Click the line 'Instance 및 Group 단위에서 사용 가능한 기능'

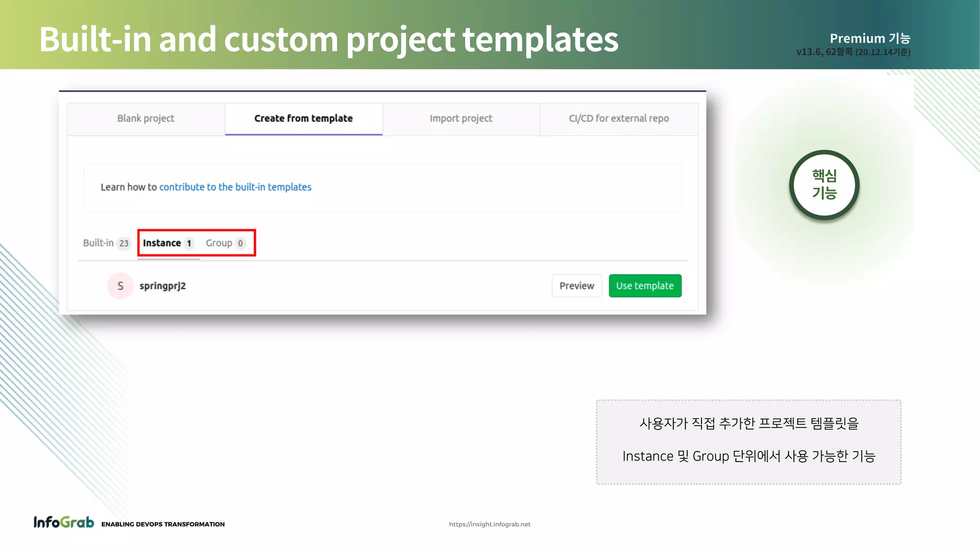(x=749, y=456)
